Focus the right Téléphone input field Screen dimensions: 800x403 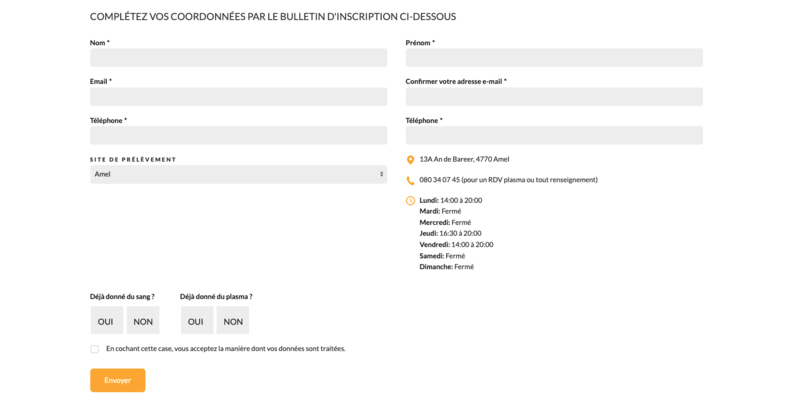click(x=554, y=136)
